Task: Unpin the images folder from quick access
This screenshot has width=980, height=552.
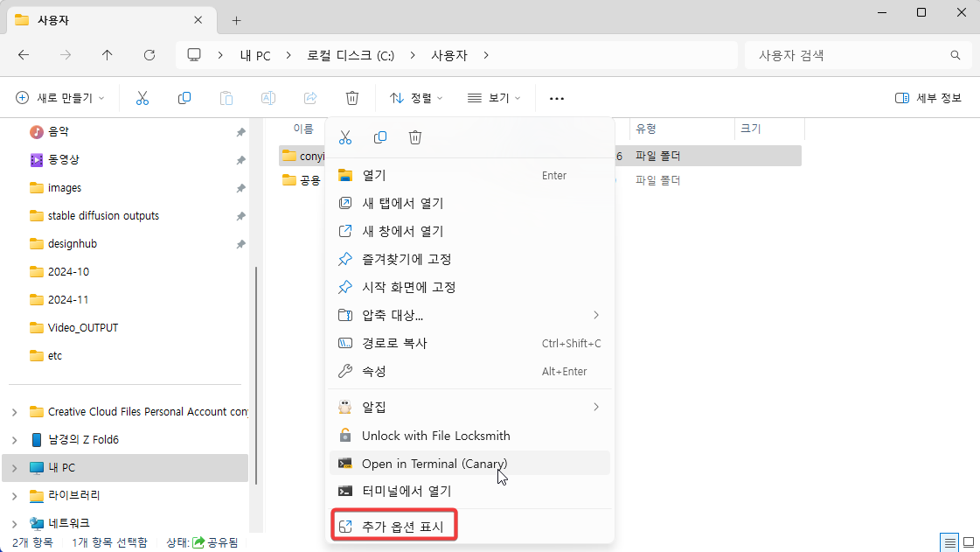Action: pyautogui.click(x=240, y=187)
